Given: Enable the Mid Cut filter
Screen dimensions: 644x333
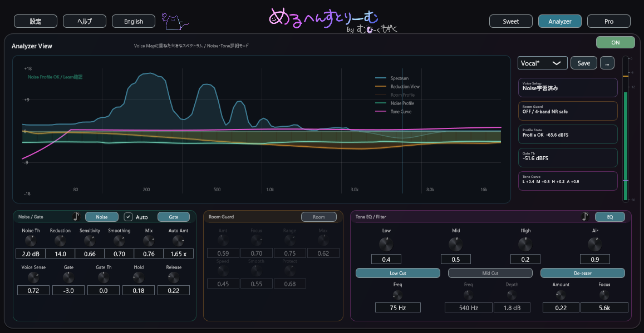Looking at the screenshot, I should (x=490, y=273).
